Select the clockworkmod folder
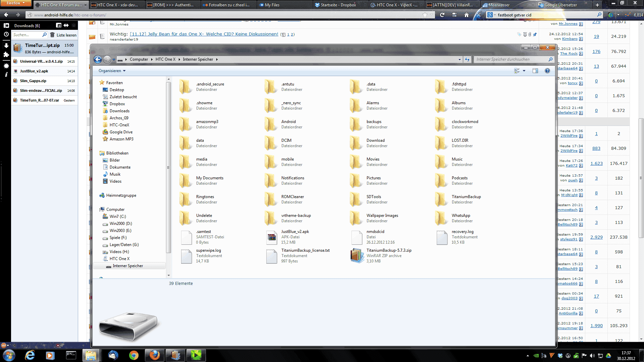The width and height of the screenshot is (644, 362). tap(457, 124)
